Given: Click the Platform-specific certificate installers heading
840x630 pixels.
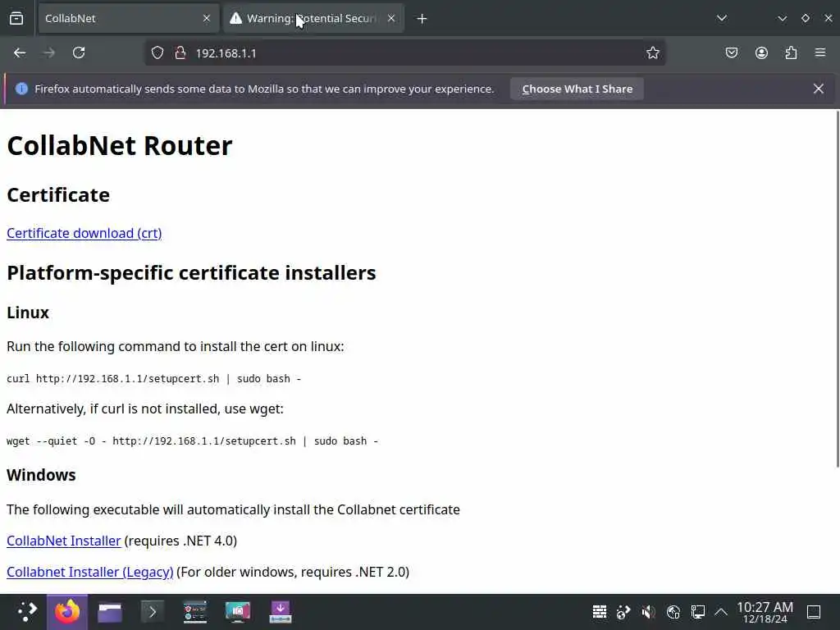Looking at the screenshot, I should pyautogui.click(x=191, y=272).
